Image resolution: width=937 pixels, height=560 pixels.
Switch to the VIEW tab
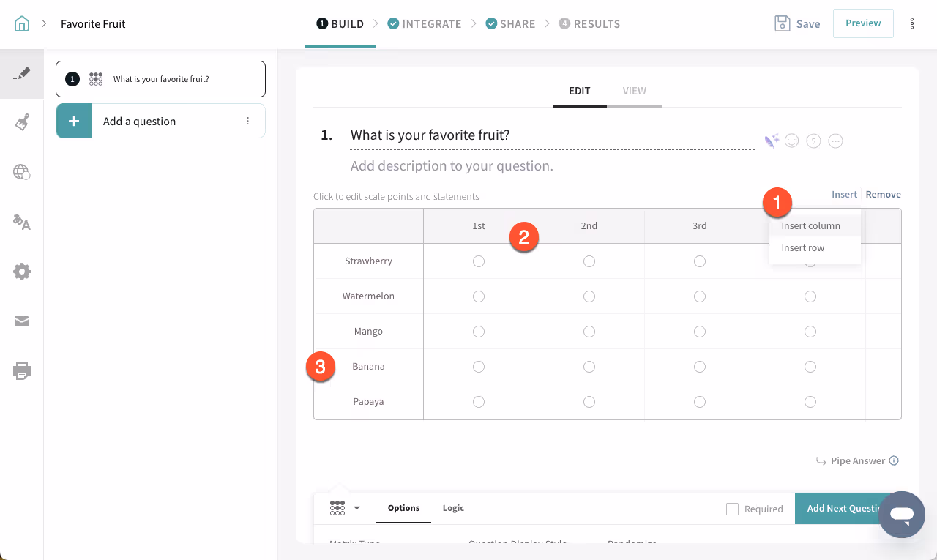635,92
